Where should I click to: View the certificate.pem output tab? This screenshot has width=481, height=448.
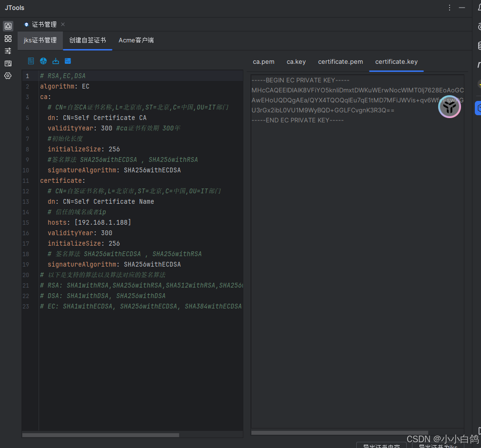[340, 62]
